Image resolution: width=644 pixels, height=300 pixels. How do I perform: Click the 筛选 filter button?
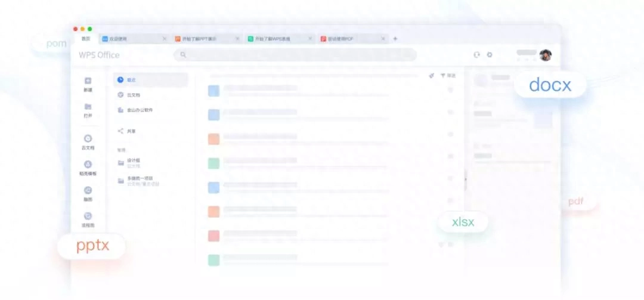(448, 76)
